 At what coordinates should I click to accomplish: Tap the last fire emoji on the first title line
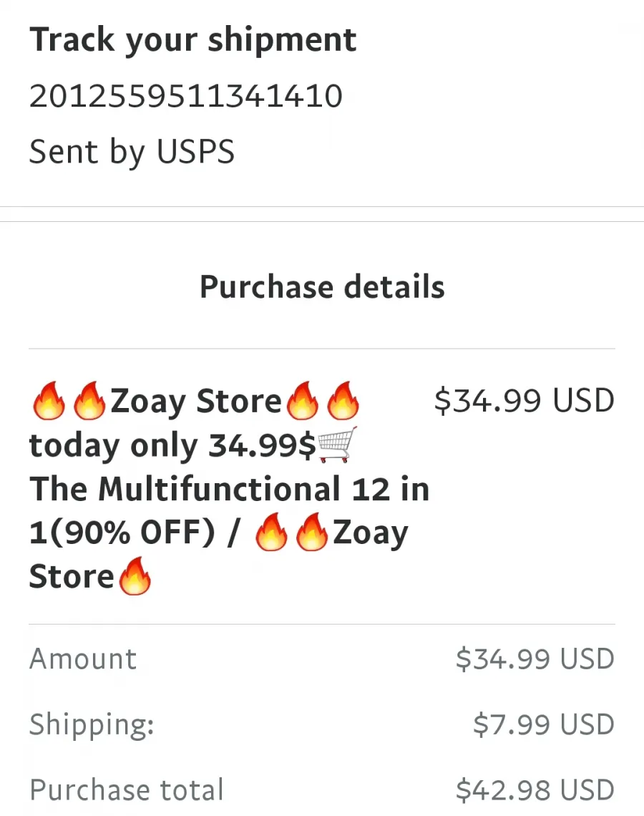click(343, 401)
